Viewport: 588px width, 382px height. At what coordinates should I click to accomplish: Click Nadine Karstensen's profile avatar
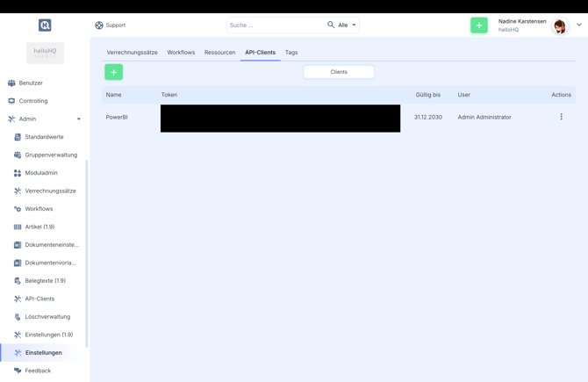tap(559, 26)
